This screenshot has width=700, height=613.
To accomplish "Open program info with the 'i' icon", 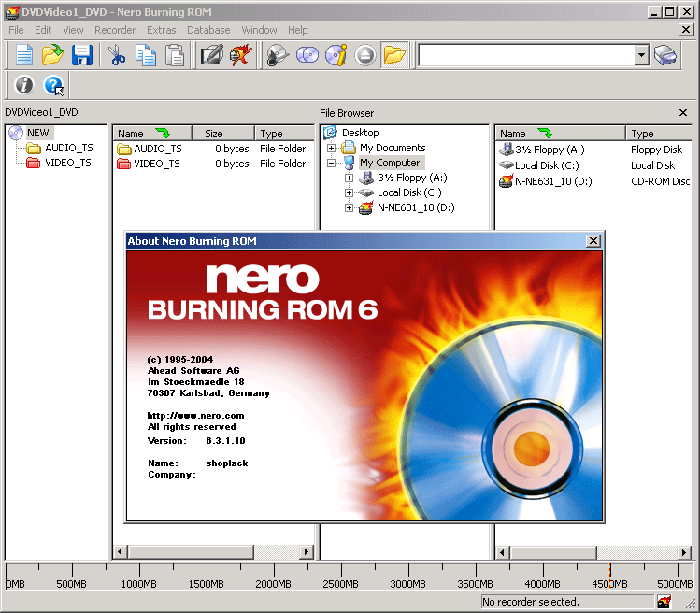I will click(x=24, y=85).
